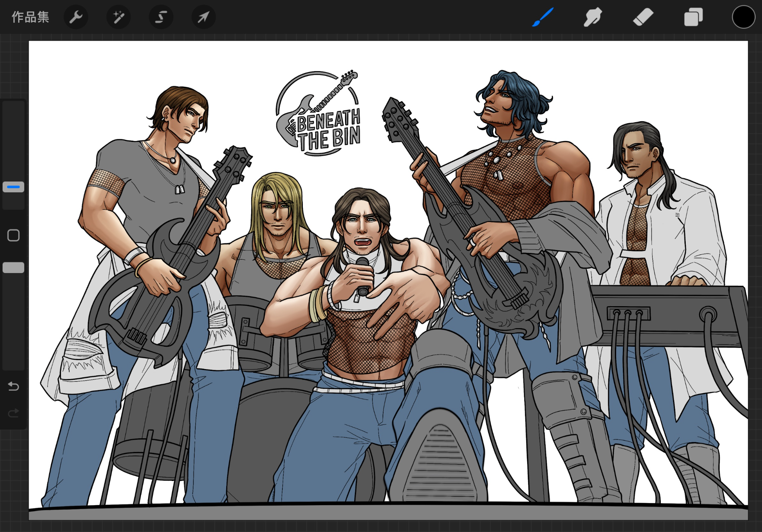
Task: Open the Gallery (作品集) link
Action: click(x=30, y=17)
